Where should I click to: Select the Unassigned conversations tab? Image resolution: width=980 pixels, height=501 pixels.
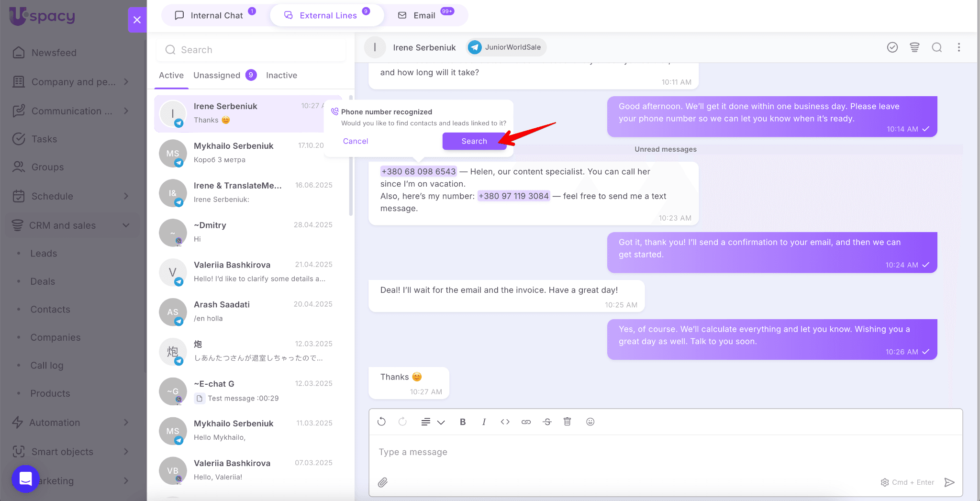pyautogui.click(x=217, y=75)
